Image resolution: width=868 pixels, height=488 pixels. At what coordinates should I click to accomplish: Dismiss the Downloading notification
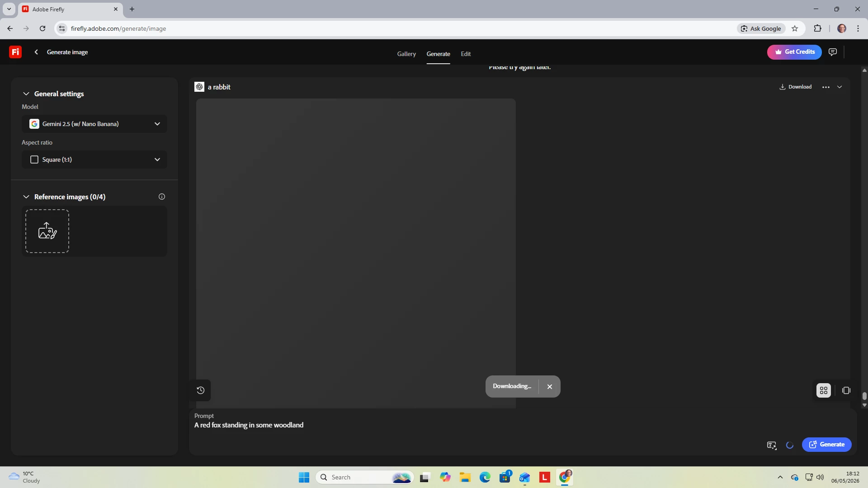550,387
